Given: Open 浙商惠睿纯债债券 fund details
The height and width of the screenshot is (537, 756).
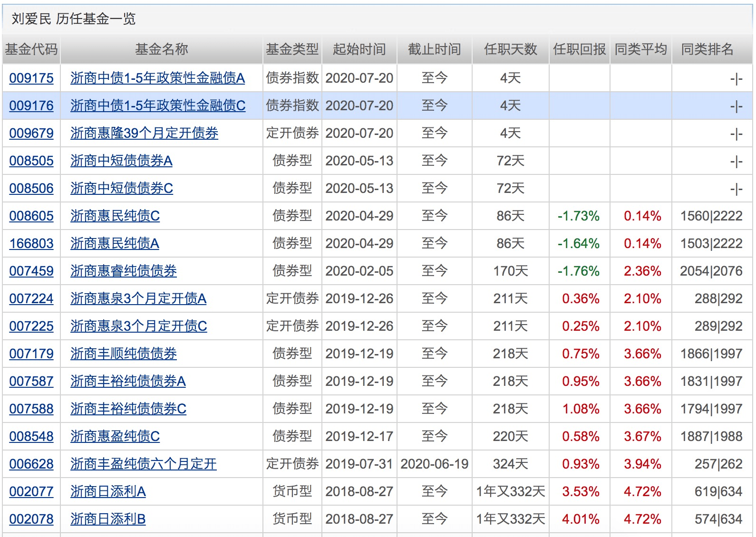Looking at the screenshot, I should 124,271.
